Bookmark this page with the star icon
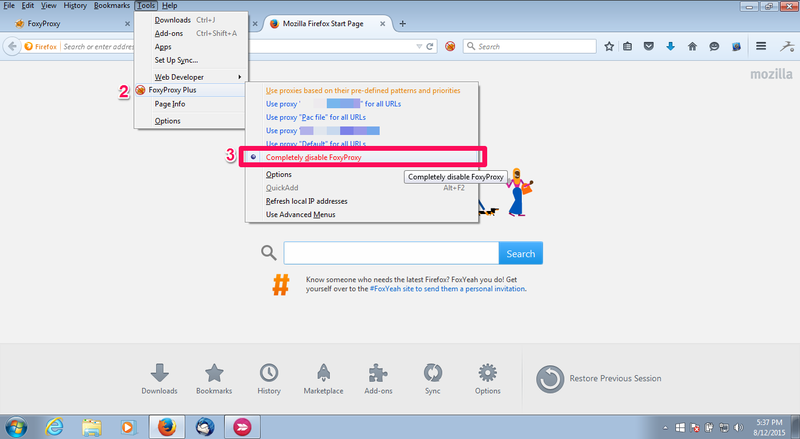Image resolution: width=800 pixels, height=439 pixels. 609,46
